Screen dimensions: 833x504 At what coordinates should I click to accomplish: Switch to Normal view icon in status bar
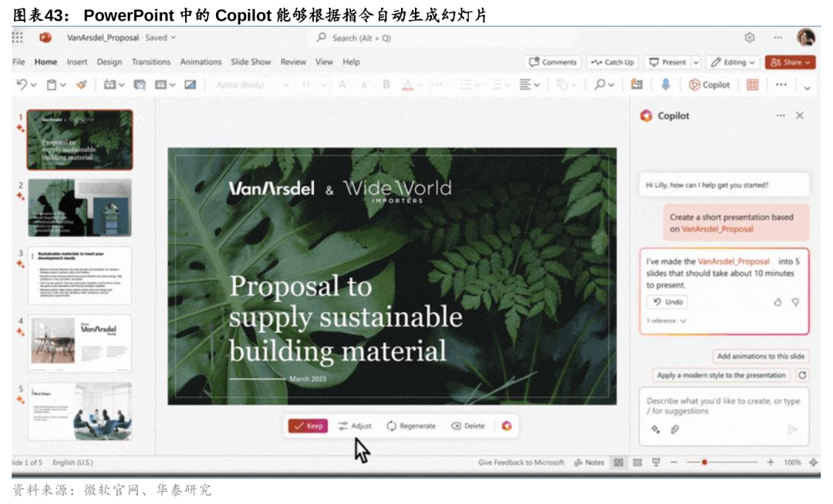pos(619,462)
